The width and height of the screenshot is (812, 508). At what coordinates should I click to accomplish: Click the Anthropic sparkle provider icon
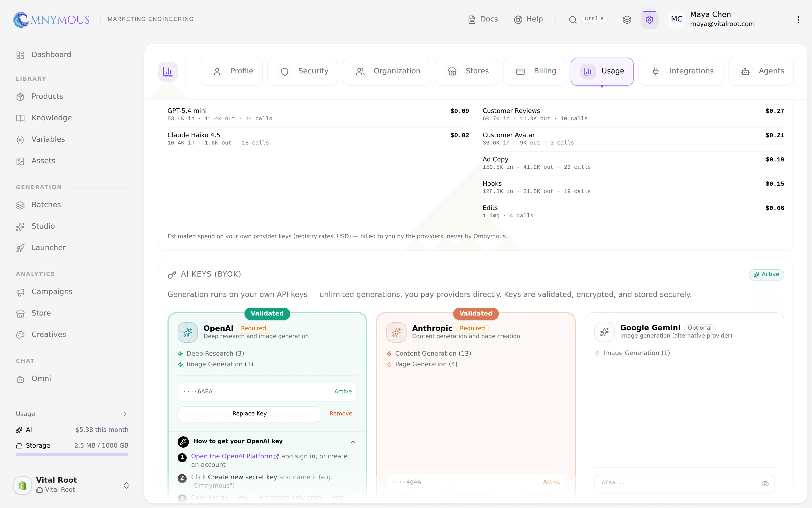pyautogui.click(x=396, y=332)
